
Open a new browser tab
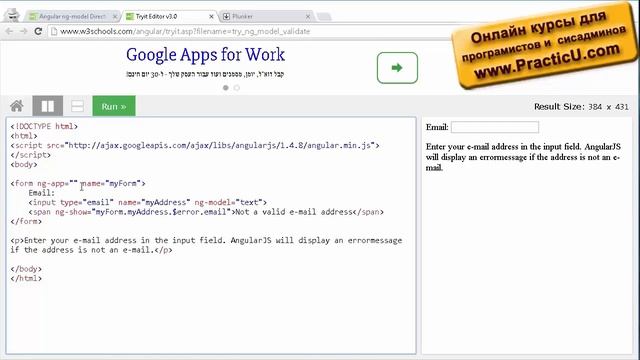(324, 16)
